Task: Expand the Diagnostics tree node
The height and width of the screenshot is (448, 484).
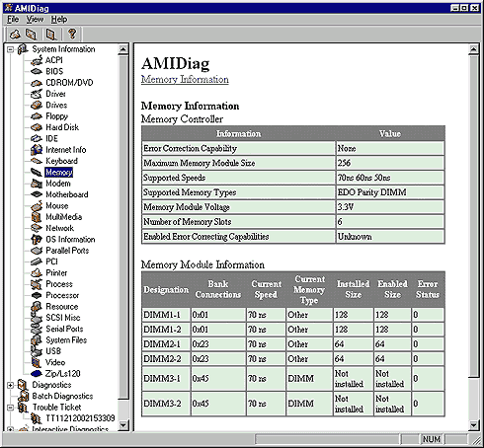Action: tap(11, 385)
